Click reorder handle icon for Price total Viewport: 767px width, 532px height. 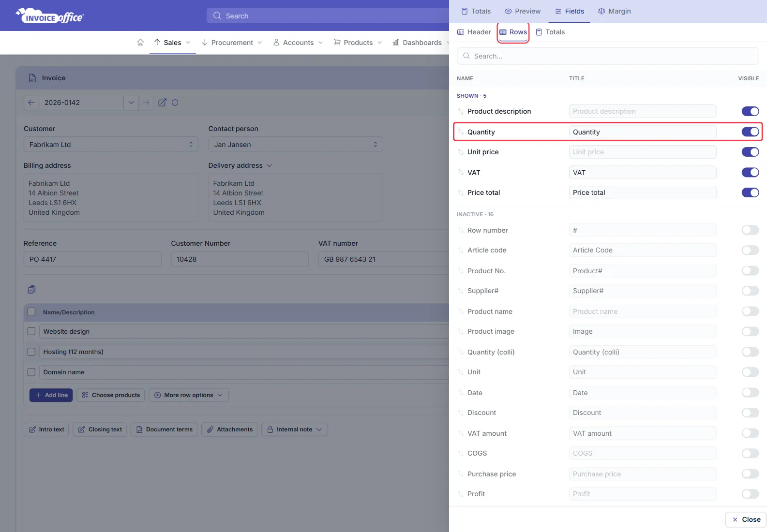coord(461,192)
